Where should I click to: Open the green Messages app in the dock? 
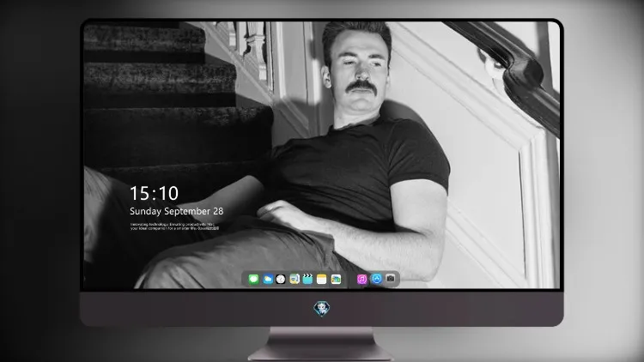pyautogui.click(x=253, y=280)
